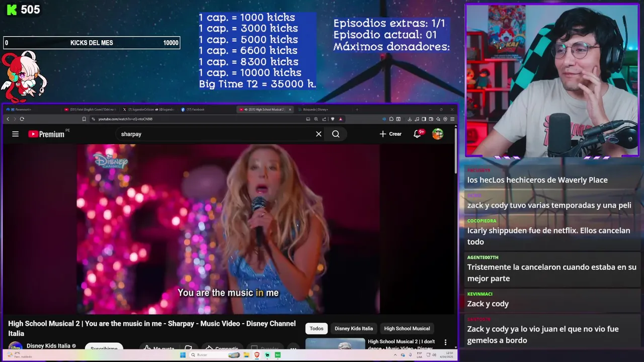The width and height of the screenshot is (644, 362).
Task: Go forward with the browser forward arrow
Action: pyautogui.click(x=15, y=119)
